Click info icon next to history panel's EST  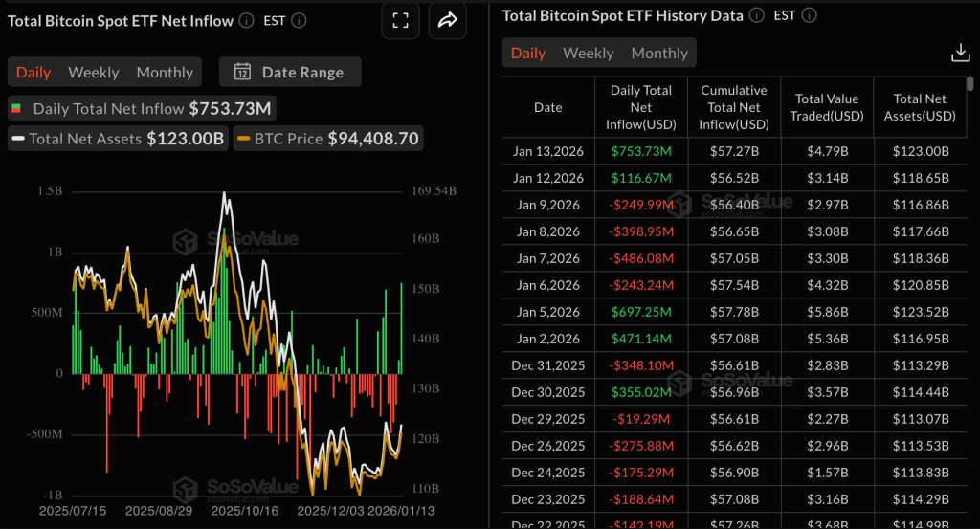[810, 15]
